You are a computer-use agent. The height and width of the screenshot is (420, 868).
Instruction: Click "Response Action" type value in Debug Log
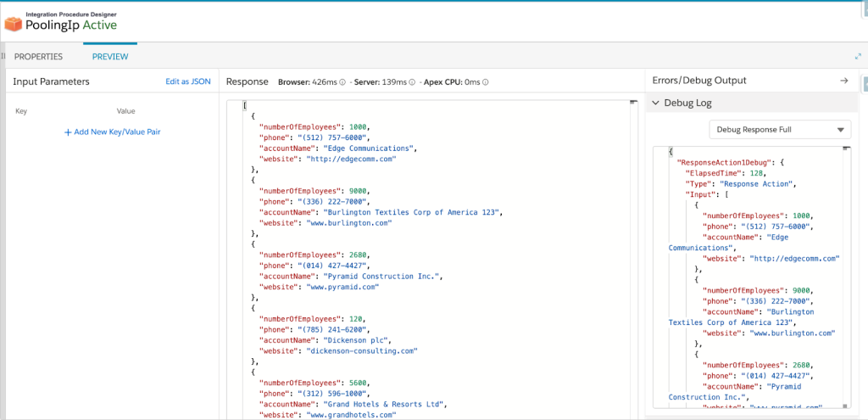[x=757, y=184]
